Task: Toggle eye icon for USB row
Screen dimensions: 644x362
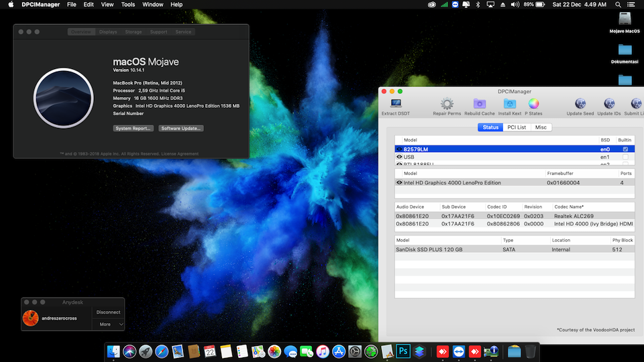Action: pyautogui.click(x=398, y=157)
